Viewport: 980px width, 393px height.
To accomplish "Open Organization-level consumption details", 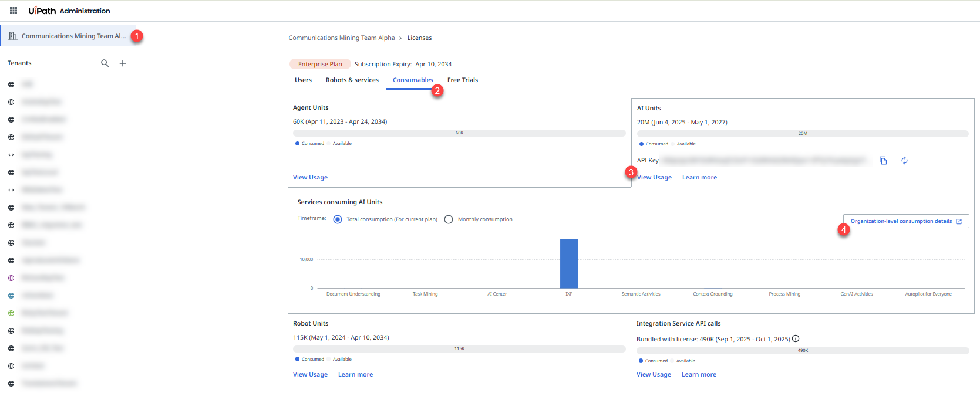I will click(x=906, y=221).
